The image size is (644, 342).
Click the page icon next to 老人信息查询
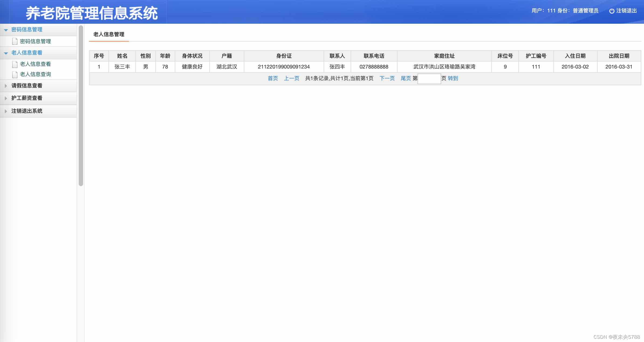(x=15, y=74)
